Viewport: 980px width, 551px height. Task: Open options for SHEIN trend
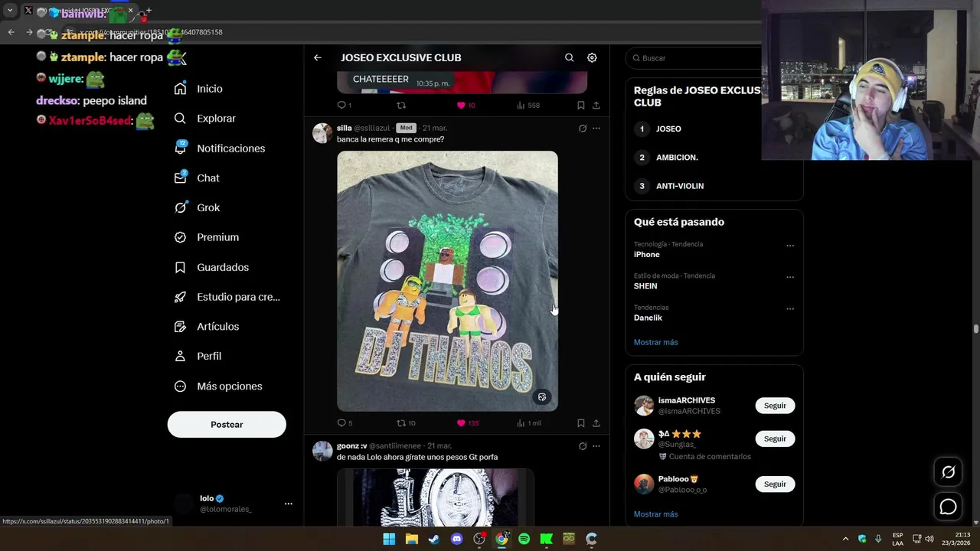(790, 277)
